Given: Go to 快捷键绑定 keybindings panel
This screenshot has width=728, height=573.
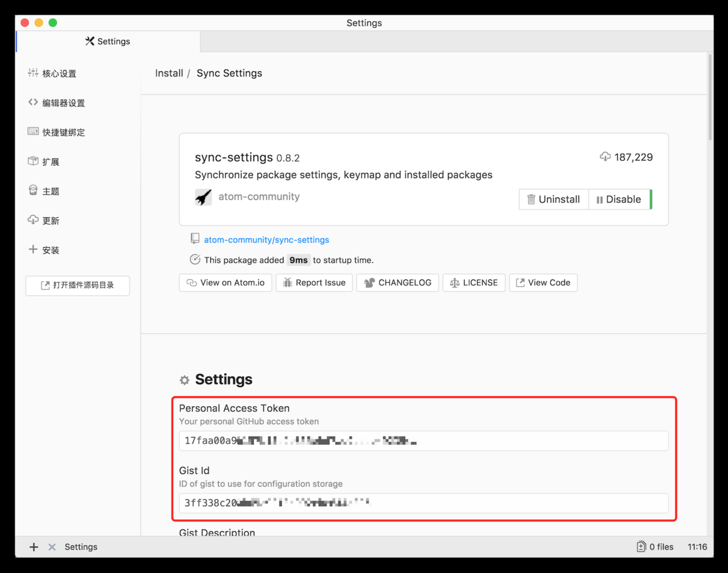Looking at the screenshot, I should pos(63,132).
